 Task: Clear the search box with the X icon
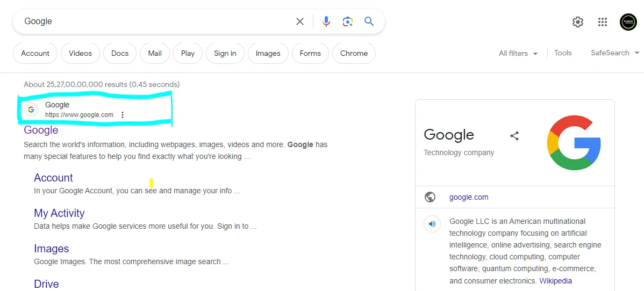coord(300,21)
